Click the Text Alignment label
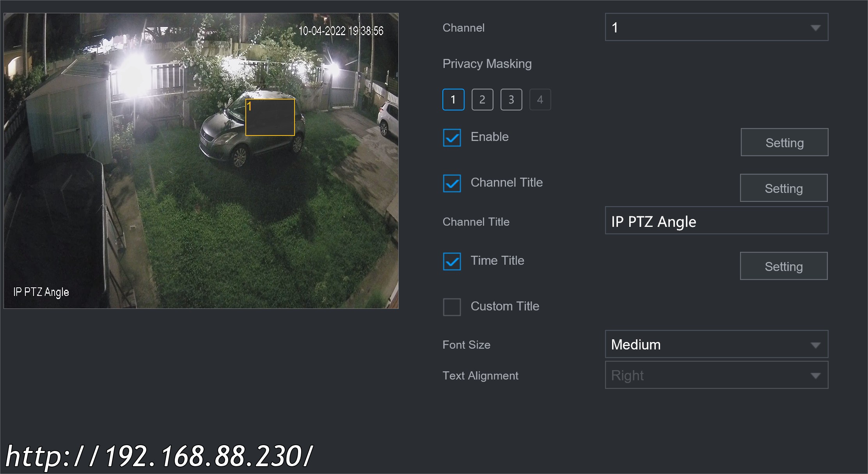The width and height of the screenshot is (868, 474). click(x=480, y=376)
